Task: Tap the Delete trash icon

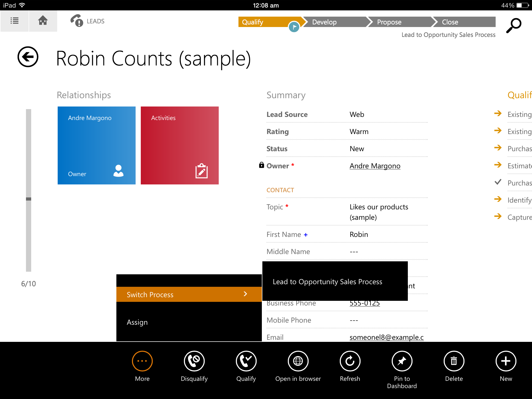Action: coord(454,361)
